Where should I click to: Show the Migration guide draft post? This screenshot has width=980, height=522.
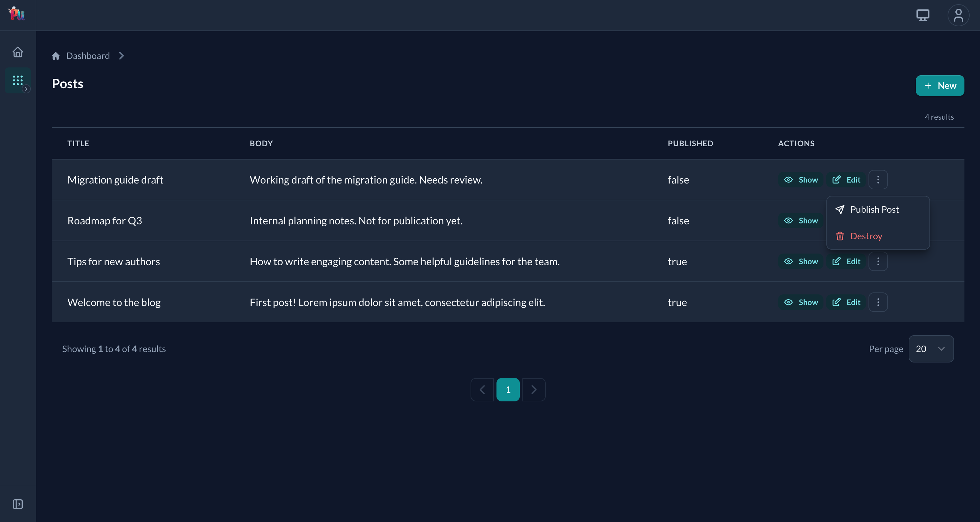[801, 180]
